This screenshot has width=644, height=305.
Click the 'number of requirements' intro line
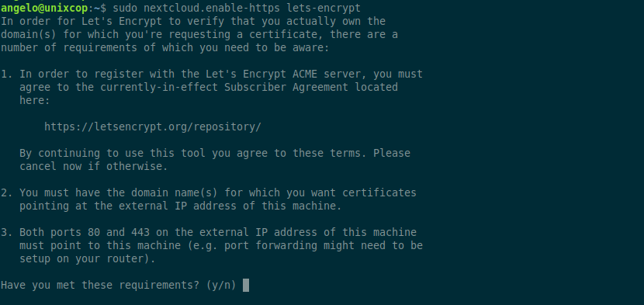165,47
